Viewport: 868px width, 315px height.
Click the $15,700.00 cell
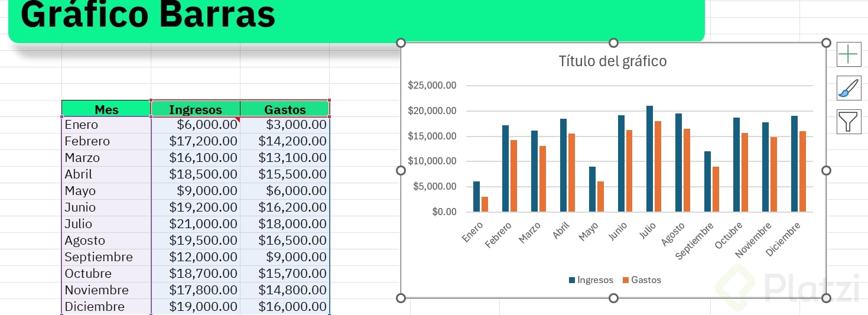pos(285,274)
